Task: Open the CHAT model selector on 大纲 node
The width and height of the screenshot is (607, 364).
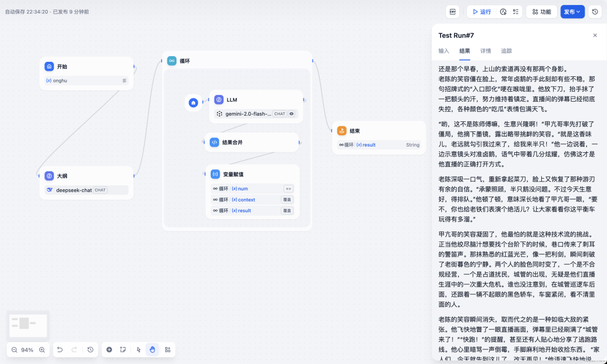Action: pos(101,190)
